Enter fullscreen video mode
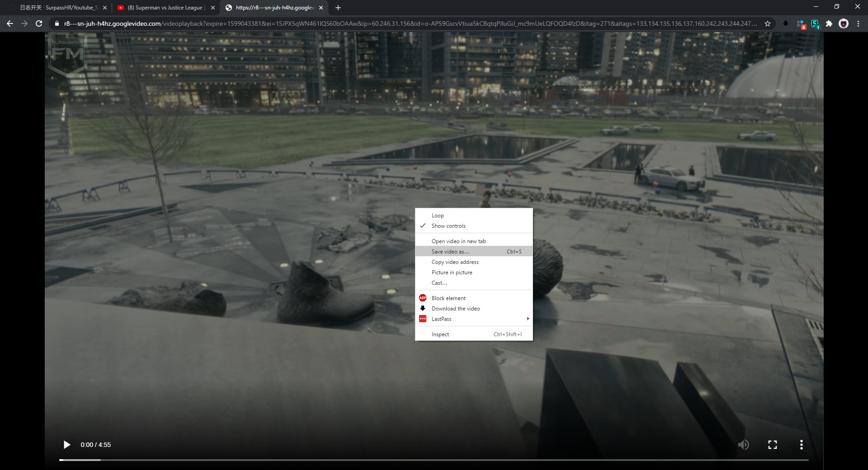This screenshot has width=868, height=470. (773, 445)
